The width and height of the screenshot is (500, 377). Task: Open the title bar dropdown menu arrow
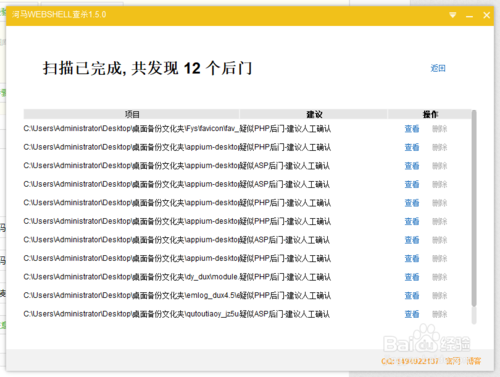click(452, 15)
